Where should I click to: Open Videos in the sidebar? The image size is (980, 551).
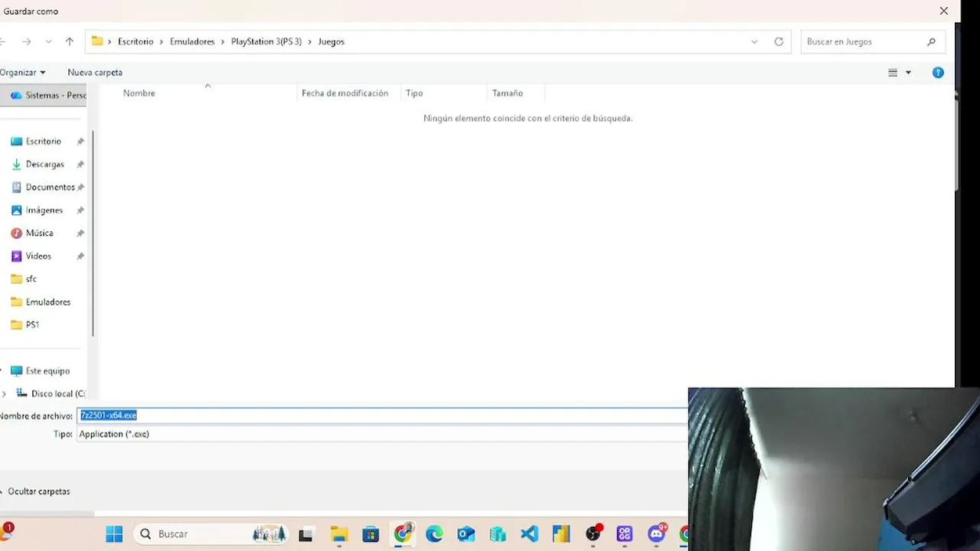38,256
